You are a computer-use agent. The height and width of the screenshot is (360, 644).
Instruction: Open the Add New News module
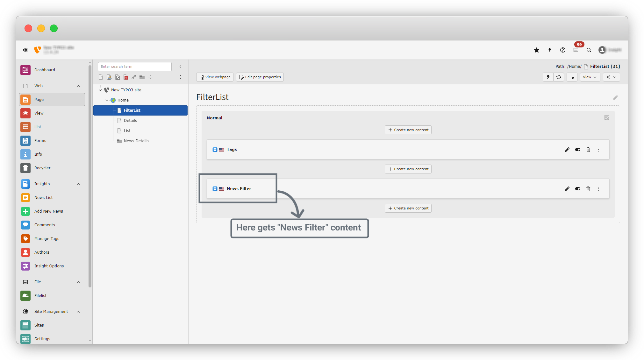48,211
